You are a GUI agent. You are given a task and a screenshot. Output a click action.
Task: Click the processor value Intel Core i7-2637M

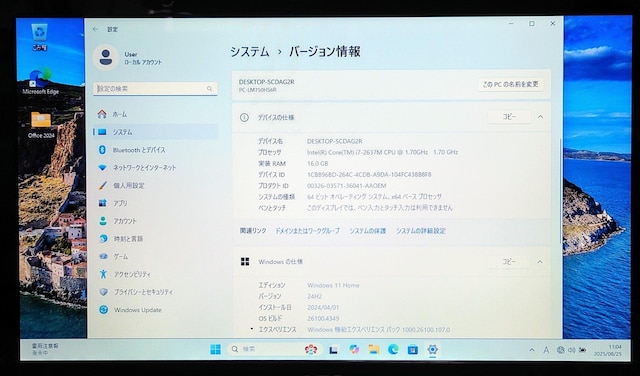point(382,152)
